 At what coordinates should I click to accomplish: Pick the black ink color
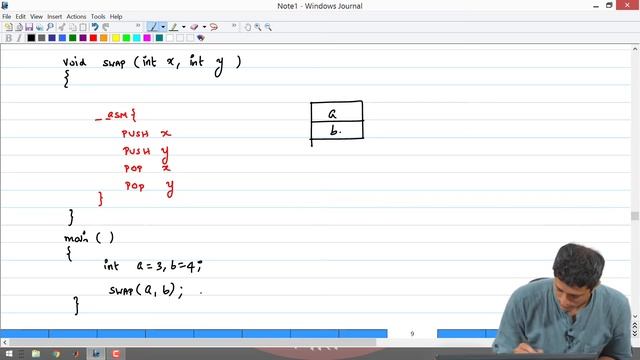31,38
